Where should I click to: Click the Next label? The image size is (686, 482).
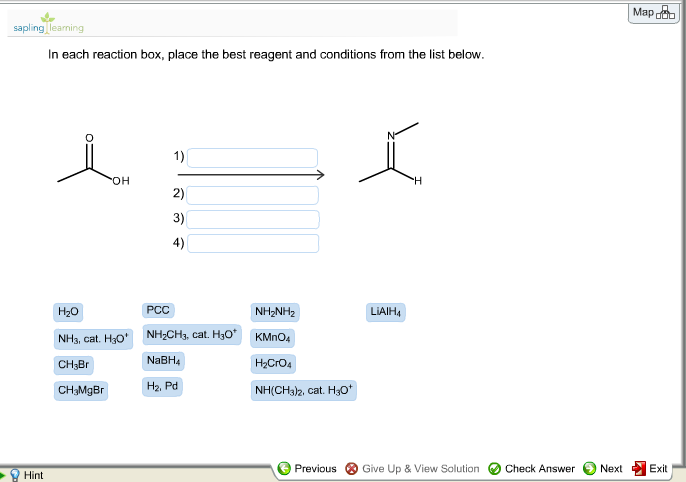point(611,469)
